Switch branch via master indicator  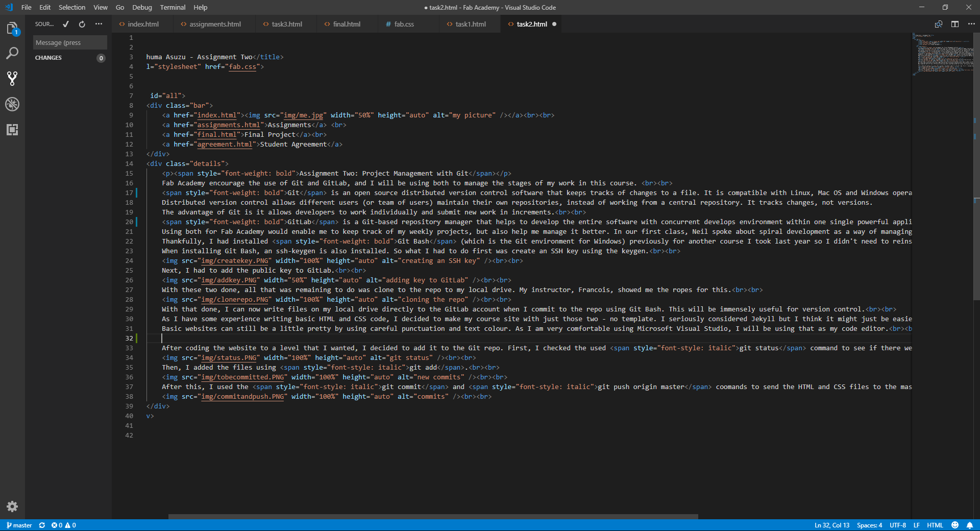pyautogui.click(x=19, y=525)
